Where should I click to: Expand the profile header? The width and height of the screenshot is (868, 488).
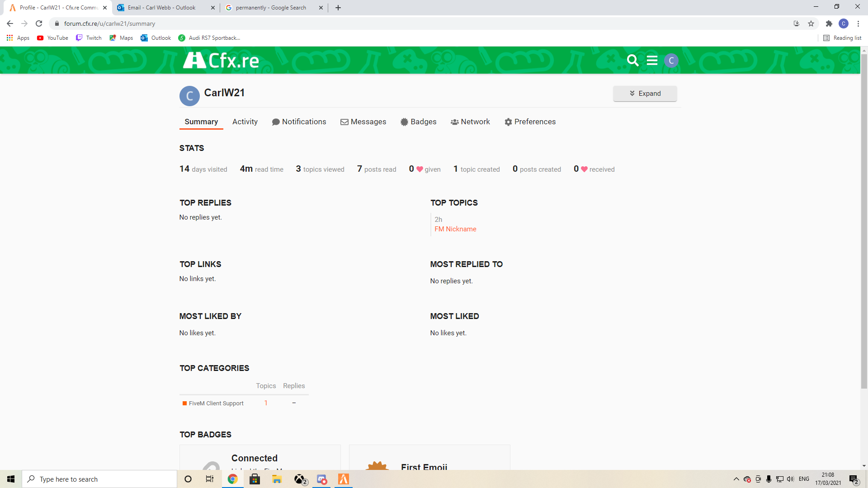tap(645, 94)
